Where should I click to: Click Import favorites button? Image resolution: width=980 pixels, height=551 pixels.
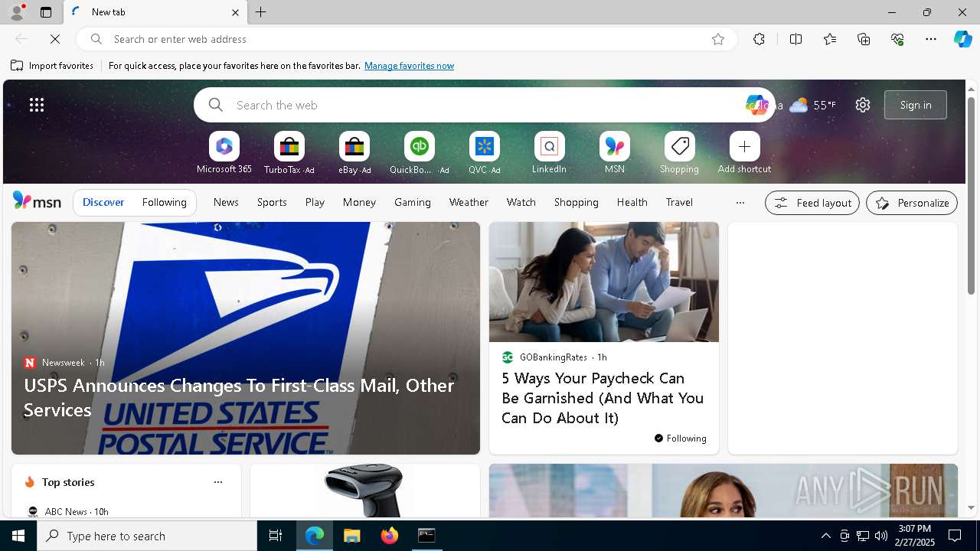point(52,66)
